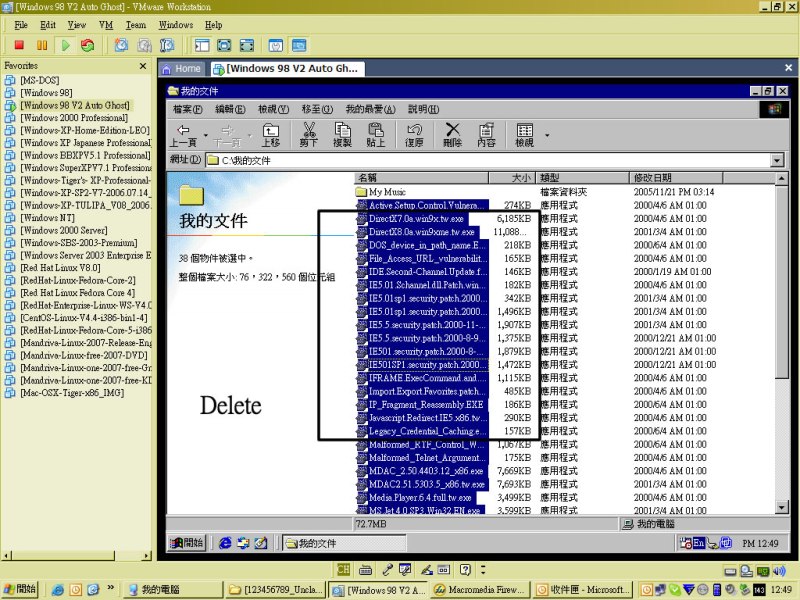
Task: Click the guest 開始 Start button
Action: pyautogui.click(x=186, y=543)
